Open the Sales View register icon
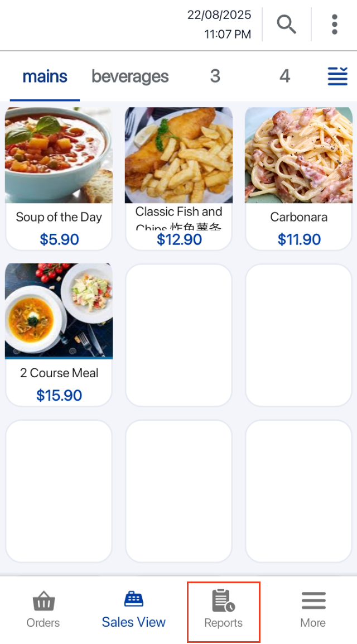The width and height of the screenshot is (357, 644). coord(134,599)
